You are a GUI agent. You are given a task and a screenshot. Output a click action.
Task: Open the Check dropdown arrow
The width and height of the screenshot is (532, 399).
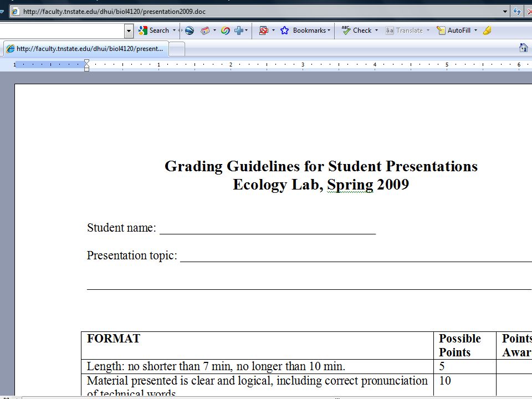[377, 30]
